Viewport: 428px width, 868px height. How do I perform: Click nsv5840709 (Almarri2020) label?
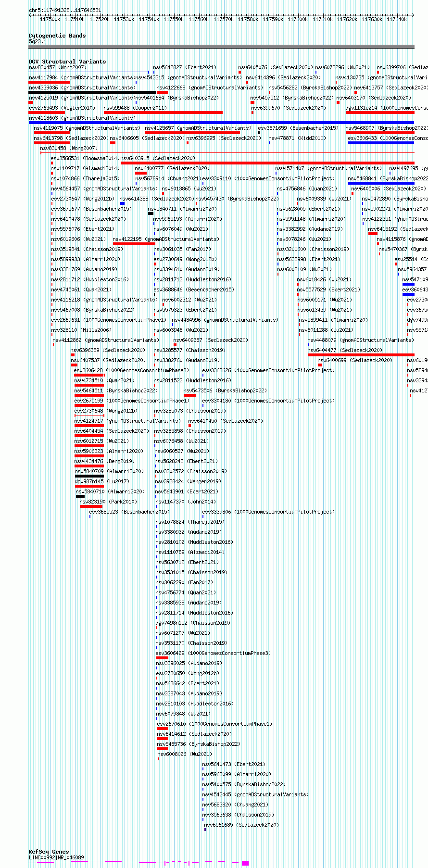click(x=109, y=471)
